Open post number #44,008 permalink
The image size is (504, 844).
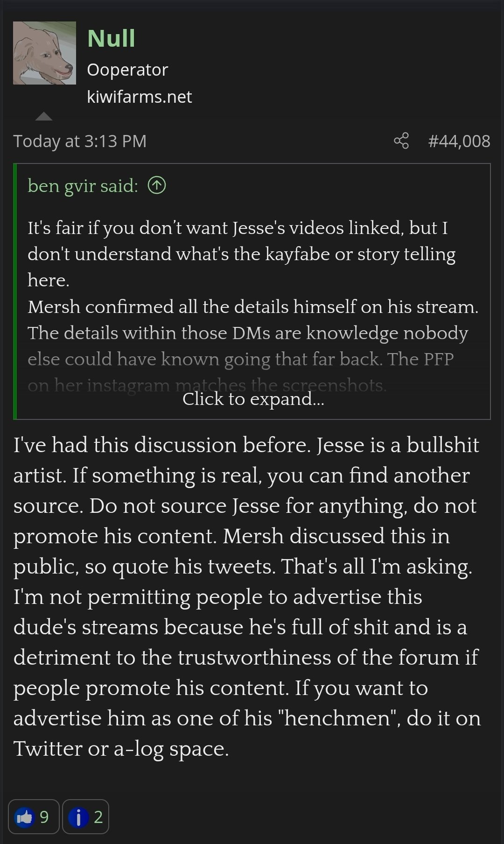459,141
